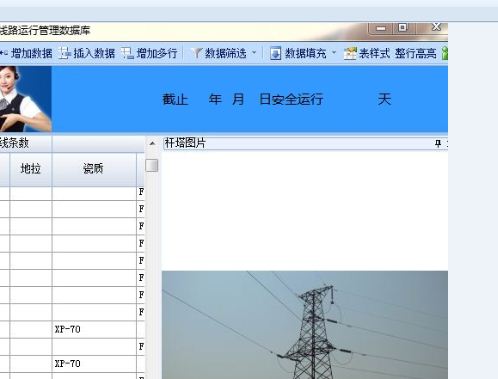Click the scrollbar up arrow beside the table
Screen dimensions: 498x379
152,144
